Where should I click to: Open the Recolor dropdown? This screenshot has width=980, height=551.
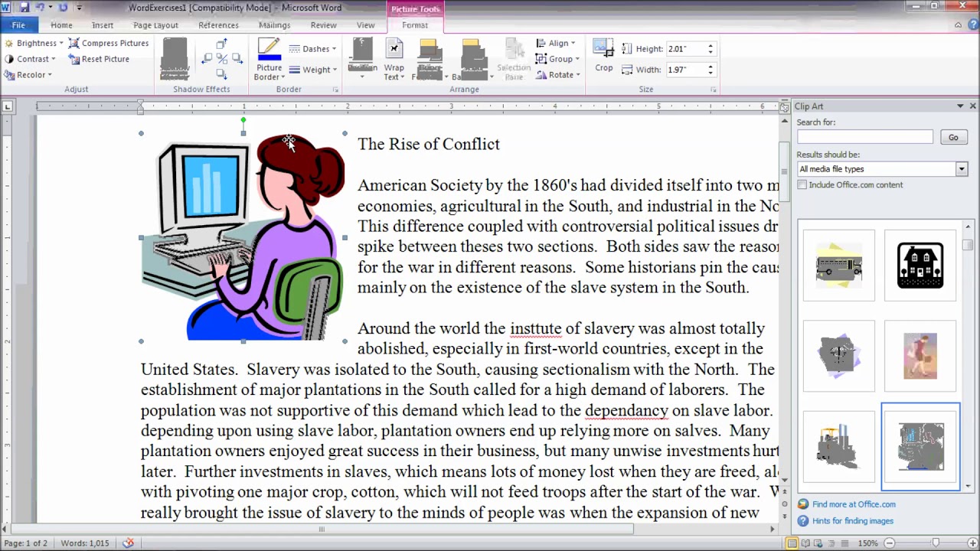(x=28, y=75)
